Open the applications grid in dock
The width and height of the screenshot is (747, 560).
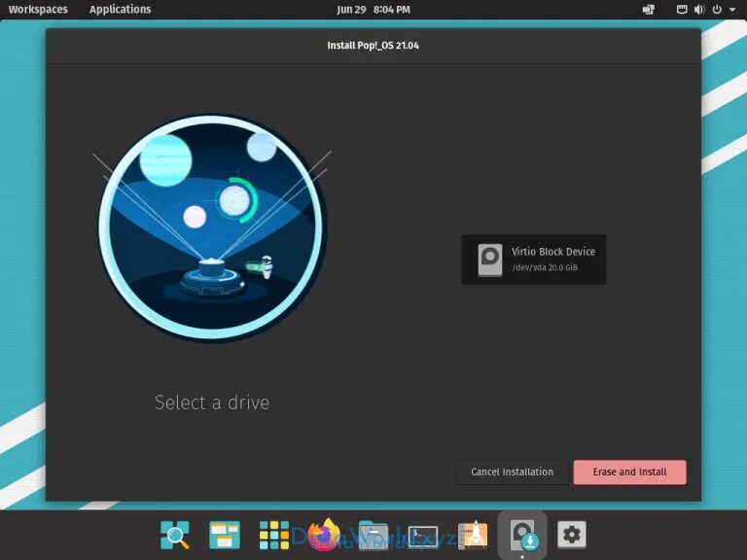274,535
